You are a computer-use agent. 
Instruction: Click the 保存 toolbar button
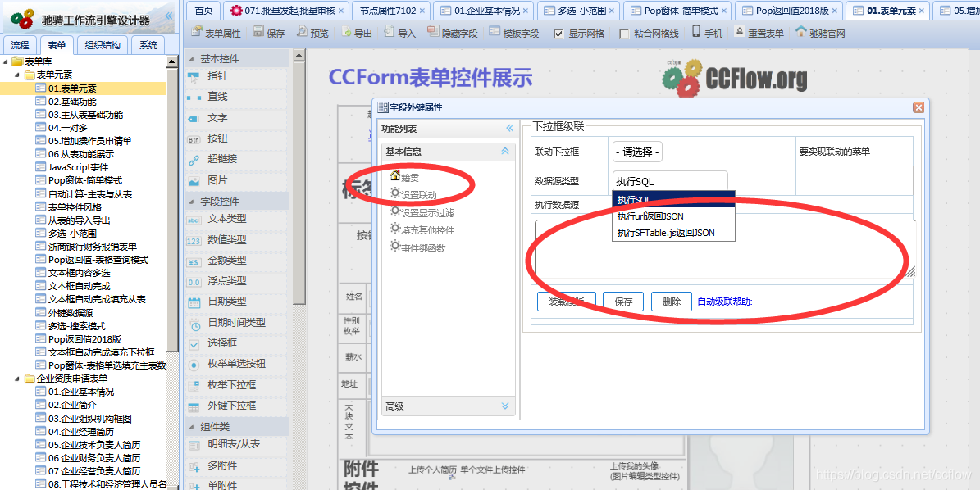point(269,33)
